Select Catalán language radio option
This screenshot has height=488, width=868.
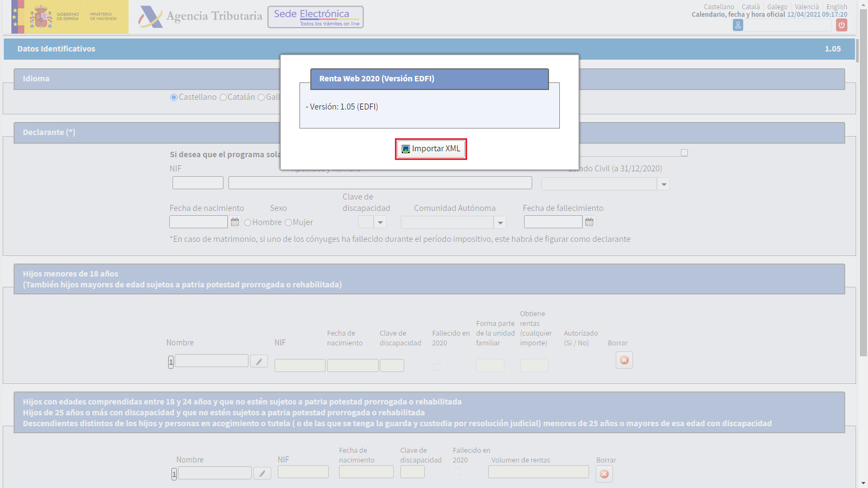[223, 97]
